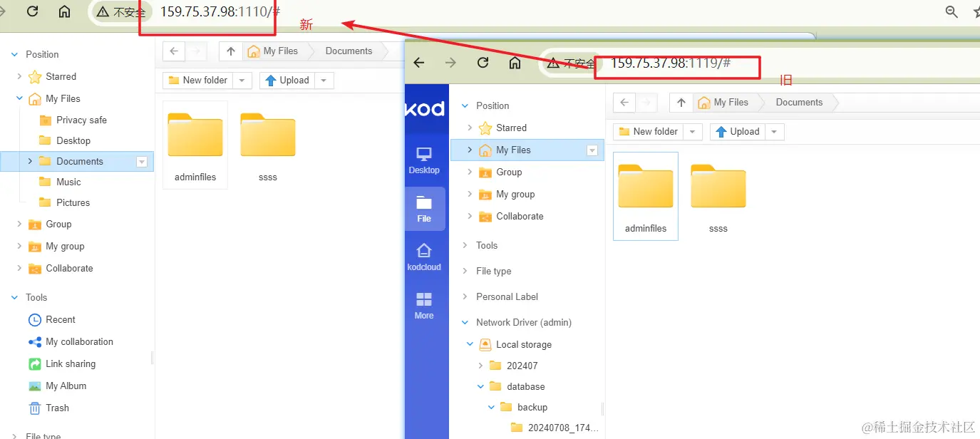
Task: Open zoom magnifier in back browser toolbar
Action: click(951, 11)
